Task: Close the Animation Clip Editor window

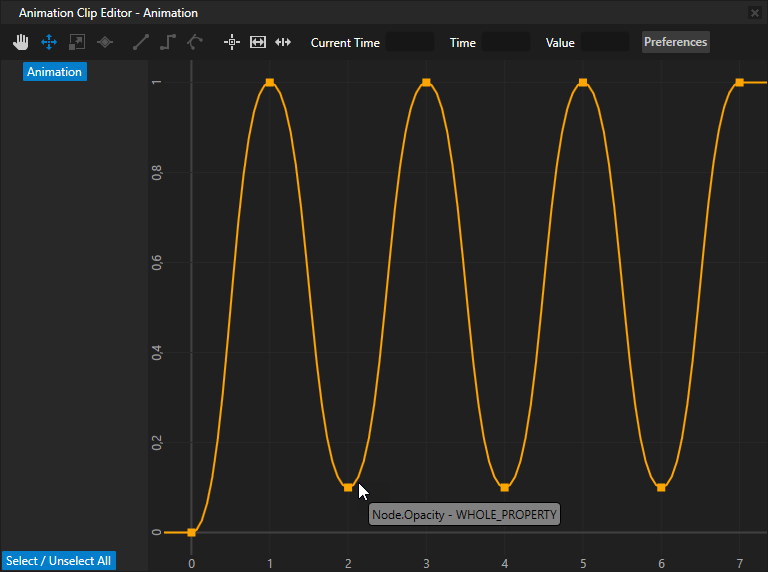Action: click(x=755, y=13)
